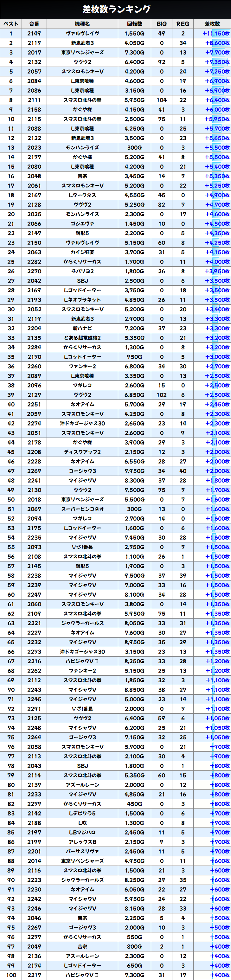Open the ディスクアップ2 entry
Viewport: 231px width, 980px height.
pos(82,452)
